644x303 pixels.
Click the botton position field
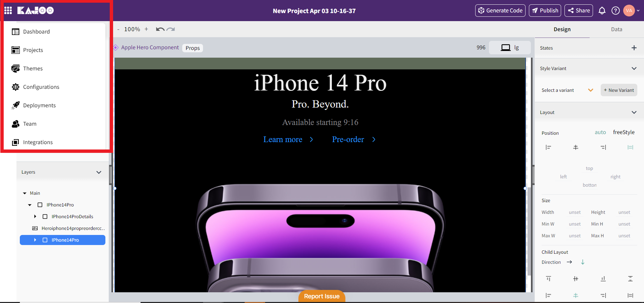coord(590,185)
